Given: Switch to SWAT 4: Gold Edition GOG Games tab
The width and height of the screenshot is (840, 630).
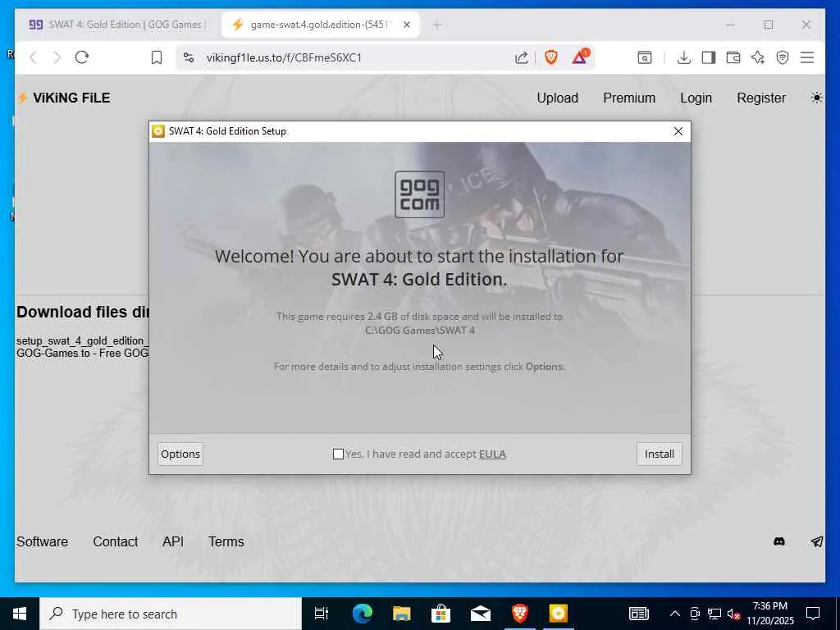Looking at the screenshot, I should 117,25.
